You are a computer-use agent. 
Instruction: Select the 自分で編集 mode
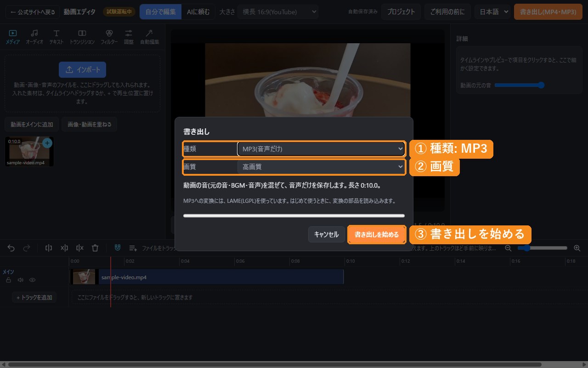(x=160, y=12)
